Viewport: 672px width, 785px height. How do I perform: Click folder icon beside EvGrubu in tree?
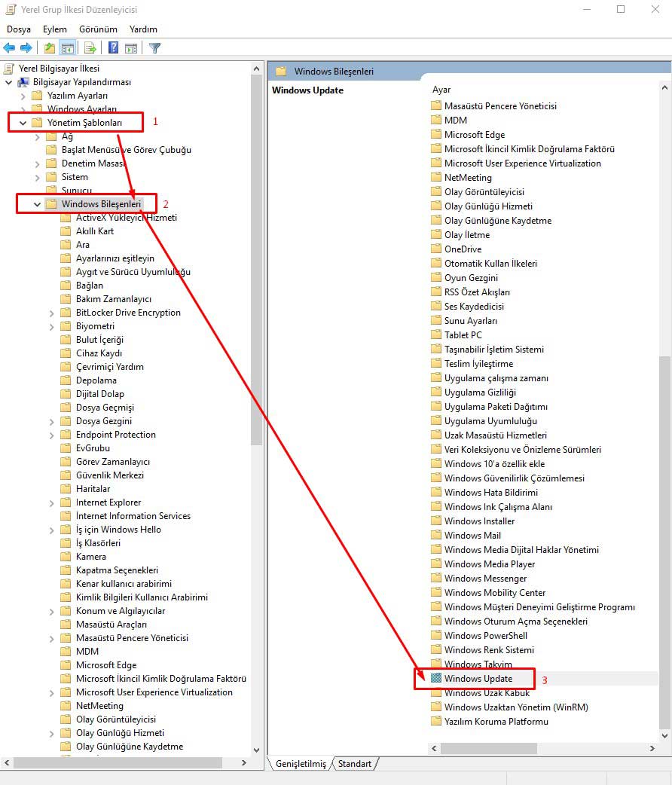(x=66, y=448)
